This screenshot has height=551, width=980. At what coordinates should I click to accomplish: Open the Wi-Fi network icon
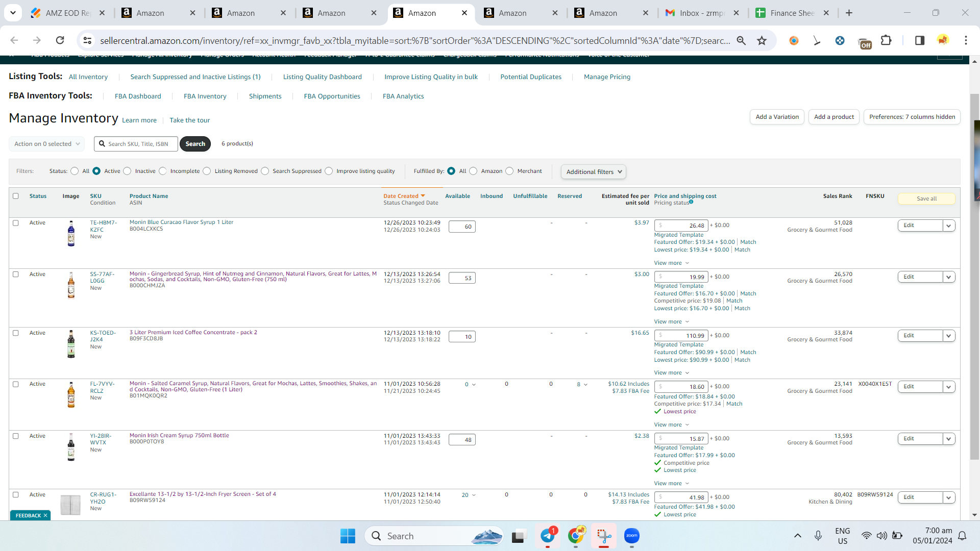tap(867, 536)
